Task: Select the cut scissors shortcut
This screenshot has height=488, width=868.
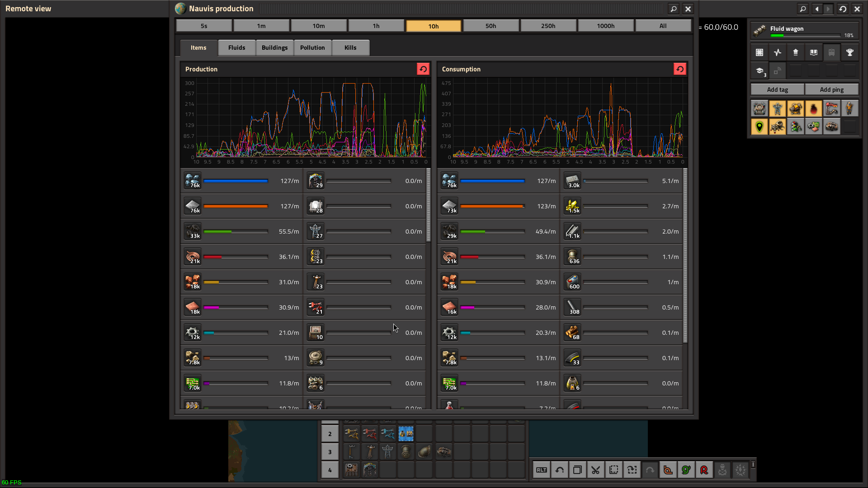Action: tap(596, 470)
